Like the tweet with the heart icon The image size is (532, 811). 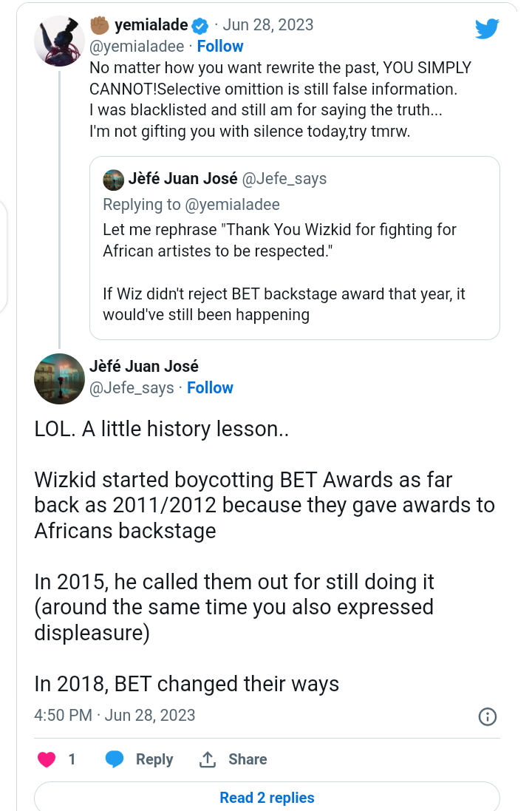tap(47, 759)
